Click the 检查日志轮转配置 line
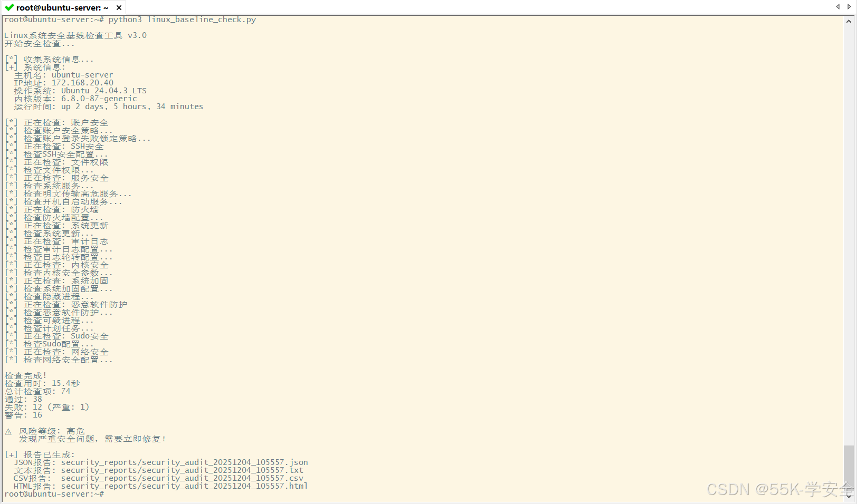 (59, 257)
